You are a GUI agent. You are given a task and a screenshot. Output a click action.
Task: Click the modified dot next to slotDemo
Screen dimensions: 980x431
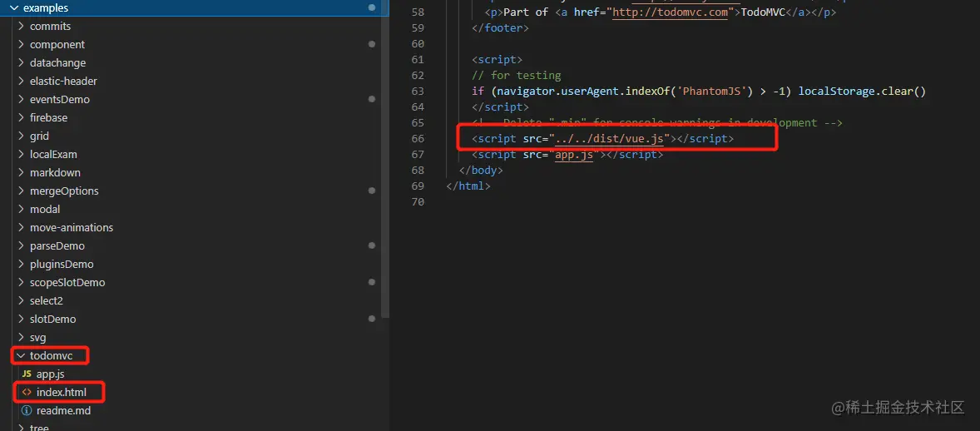click(372, 319)
